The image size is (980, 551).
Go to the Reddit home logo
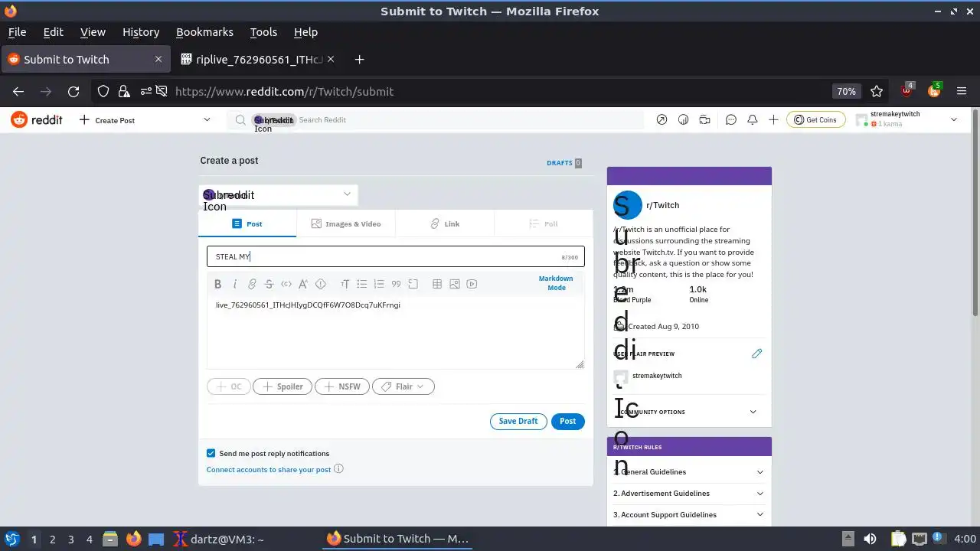[37, 120]
